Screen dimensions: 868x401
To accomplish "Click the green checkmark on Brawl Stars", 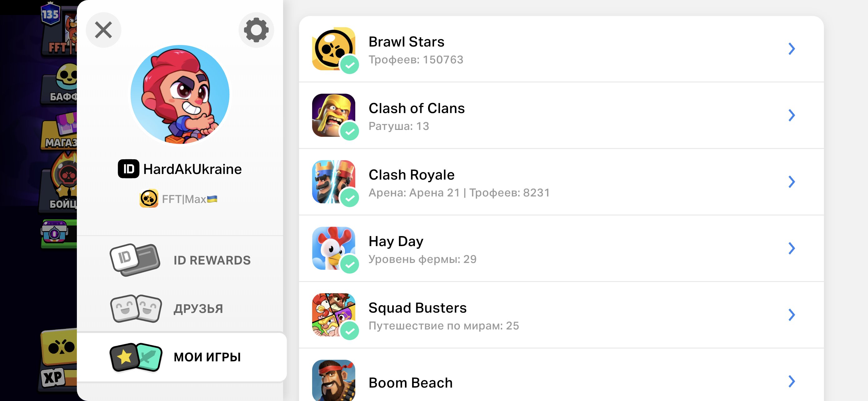I will 349,64.
